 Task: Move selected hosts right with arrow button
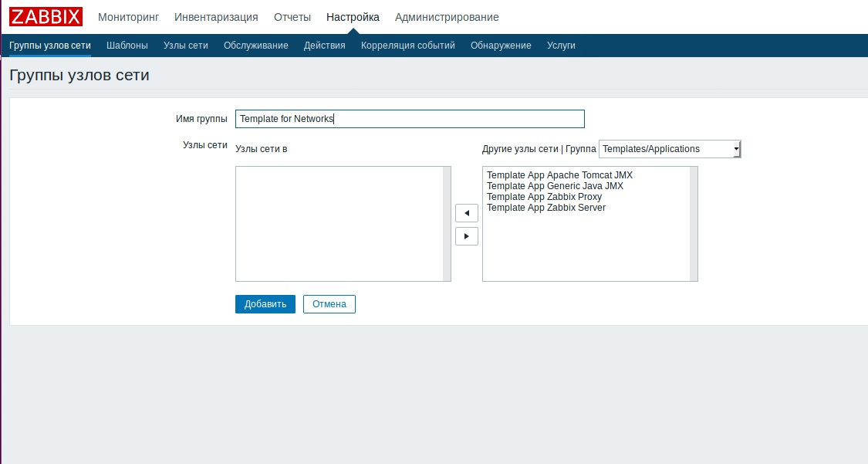coord(467,236)
